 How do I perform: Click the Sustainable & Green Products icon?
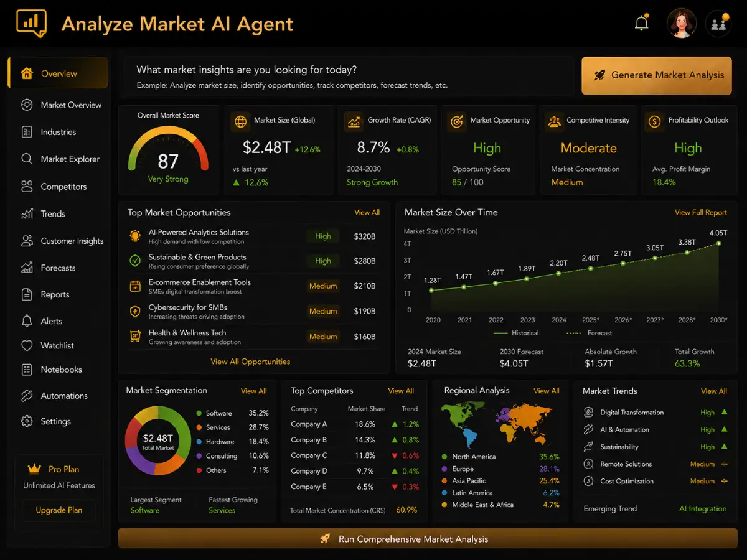tap(135, 261)
